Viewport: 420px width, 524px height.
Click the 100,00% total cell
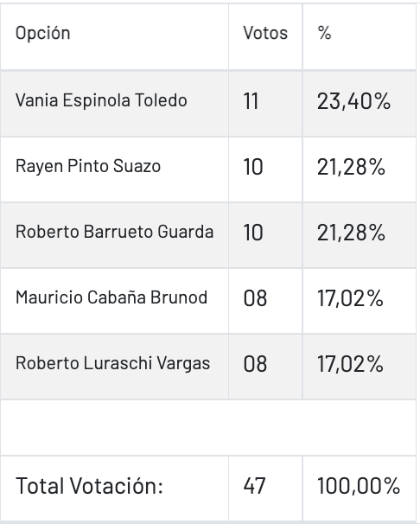(x=360, y=489)
